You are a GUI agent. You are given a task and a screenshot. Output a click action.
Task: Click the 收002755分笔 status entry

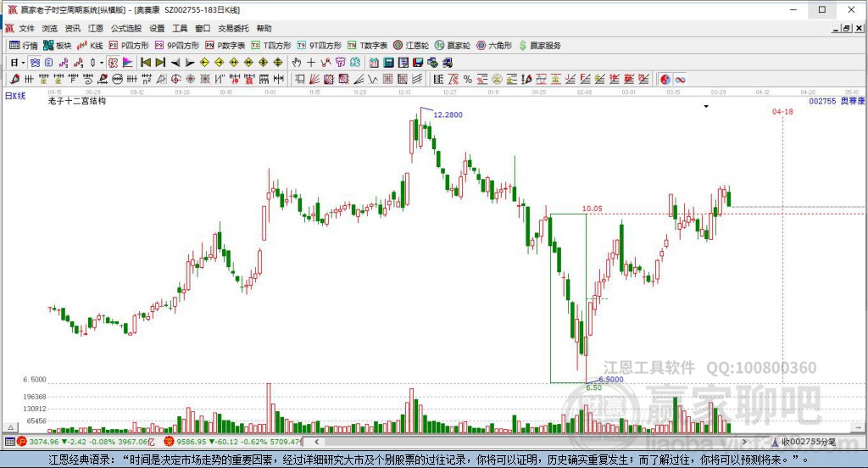tap(804, 442)
